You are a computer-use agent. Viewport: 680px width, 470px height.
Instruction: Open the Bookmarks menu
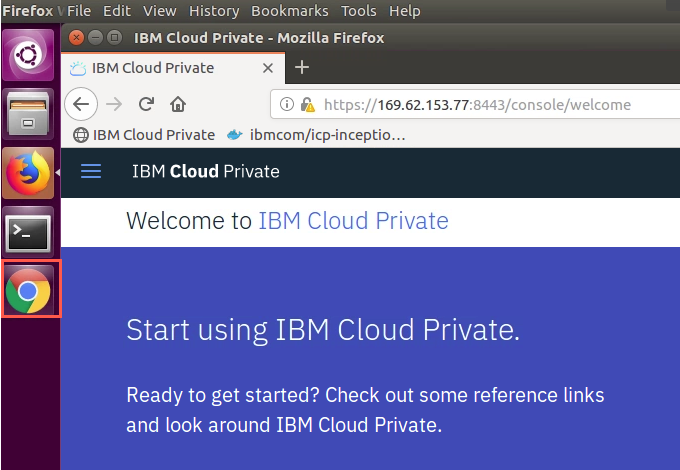coord(290,11)
